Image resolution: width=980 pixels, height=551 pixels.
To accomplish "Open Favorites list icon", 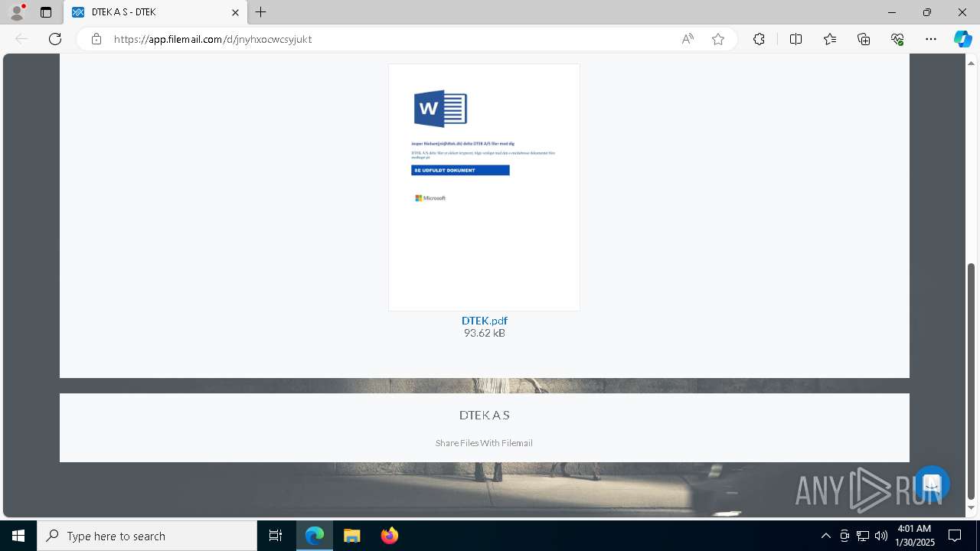I will tap(830, 39).
